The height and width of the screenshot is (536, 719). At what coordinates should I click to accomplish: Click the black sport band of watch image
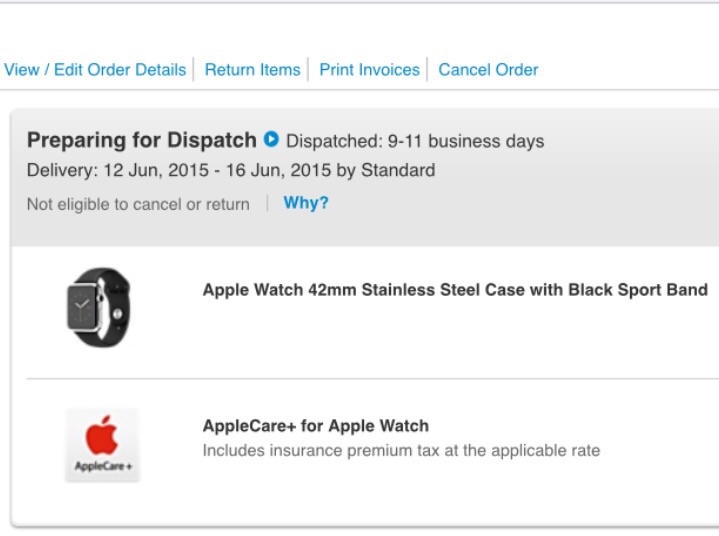[x=115, y=308]
